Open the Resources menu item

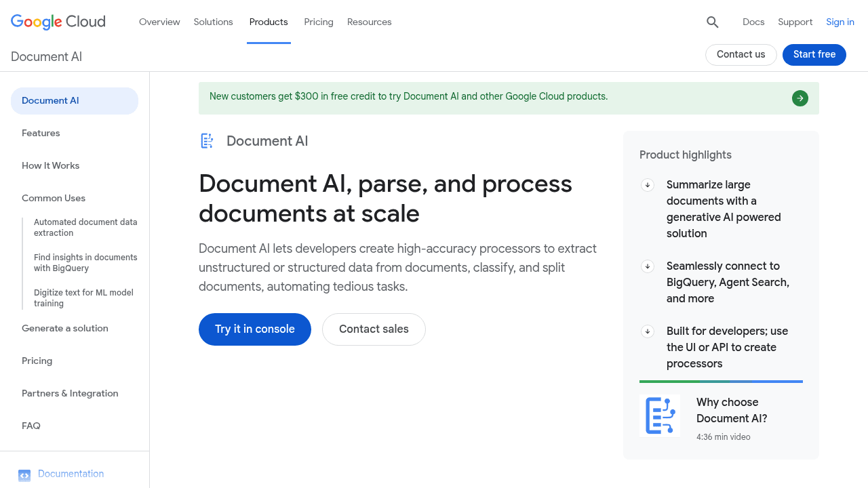370,22
